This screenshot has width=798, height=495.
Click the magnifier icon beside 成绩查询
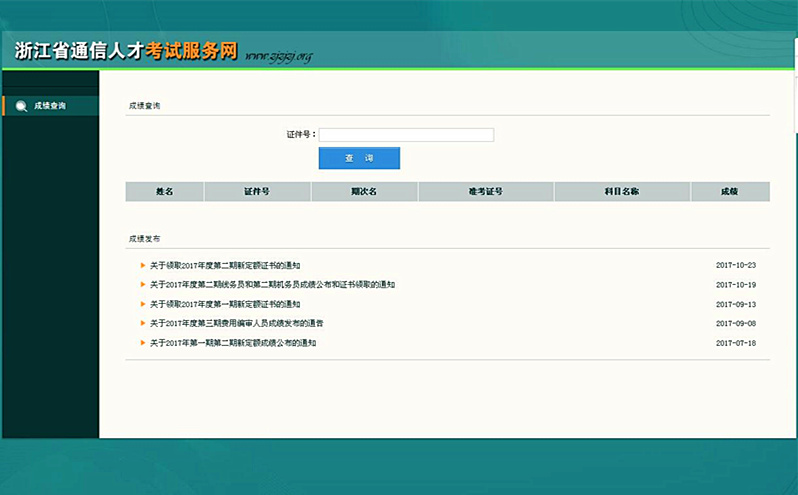[21, 106]
